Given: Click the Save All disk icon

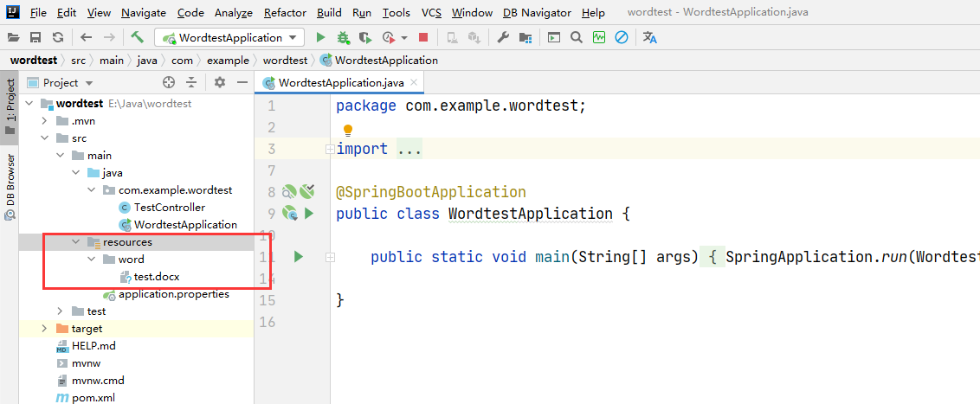Looking at the screenshot, I should (x=35, y=37).
